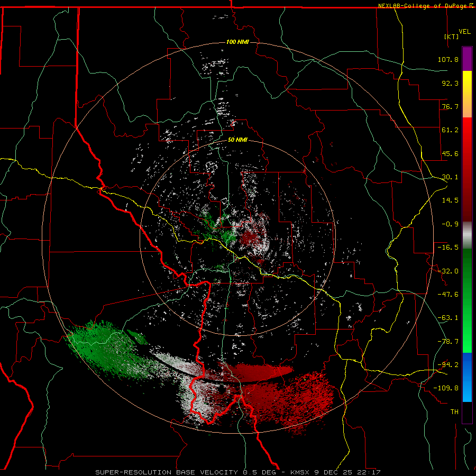Pick the blue segment of the color bar
Screen dimensions: 476x476
tap(467, 377)
